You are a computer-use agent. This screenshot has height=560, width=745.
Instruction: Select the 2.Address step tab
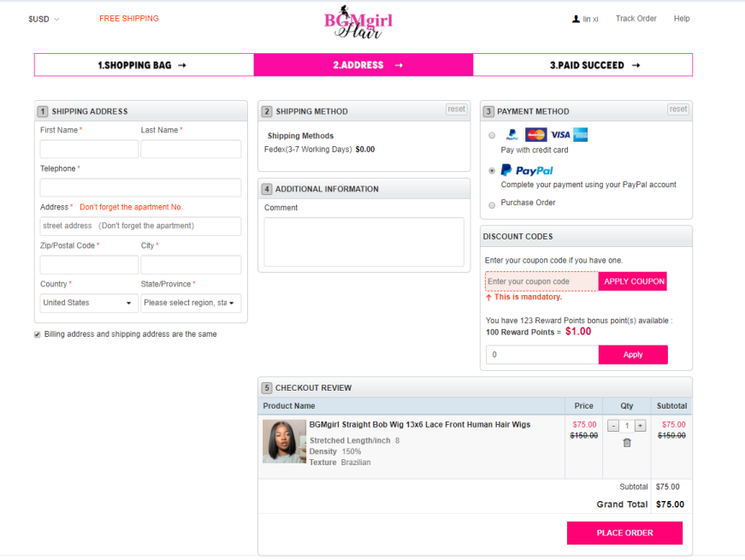tap(364, 65)
